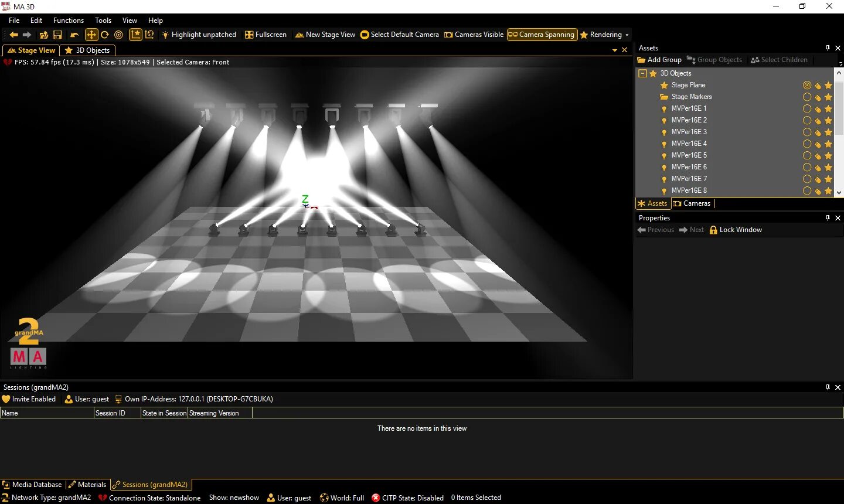Click the right star icon on Stage Markers
The width and height of the screenshot is (844, 504).
[828, 97]
